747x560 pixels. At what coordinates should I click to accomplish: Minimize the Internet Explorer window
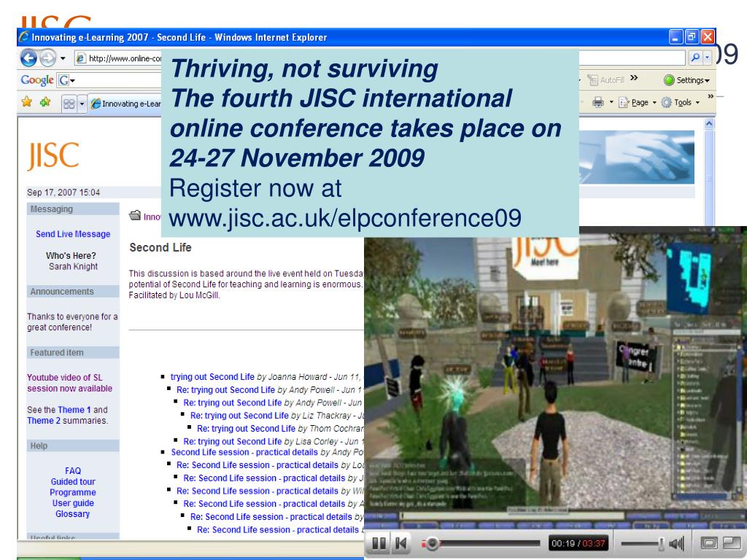click(x=676, y=36)
